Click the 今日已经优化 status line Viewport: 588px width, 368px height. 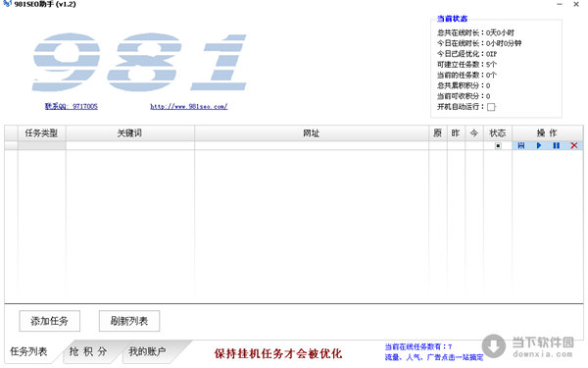pyautogui.click(x=466, y=54)
